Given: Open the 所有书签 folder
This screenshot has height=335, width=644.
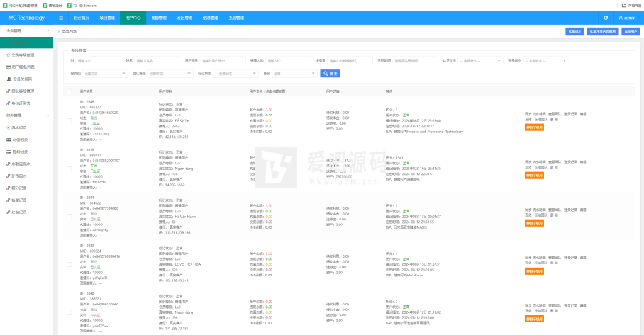Looking at the screenshot, I should click(631, 5).
